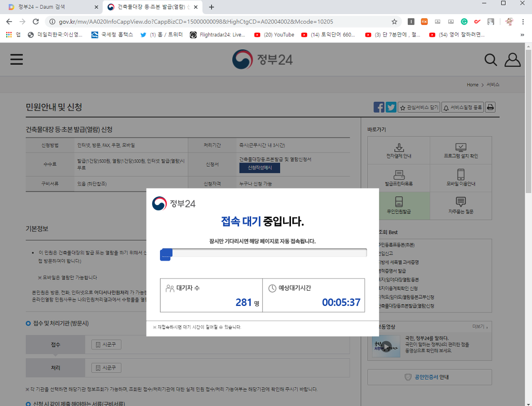Click 서비스일정 등록 button
The image size is (532, 406).
(x=463, y=107)
